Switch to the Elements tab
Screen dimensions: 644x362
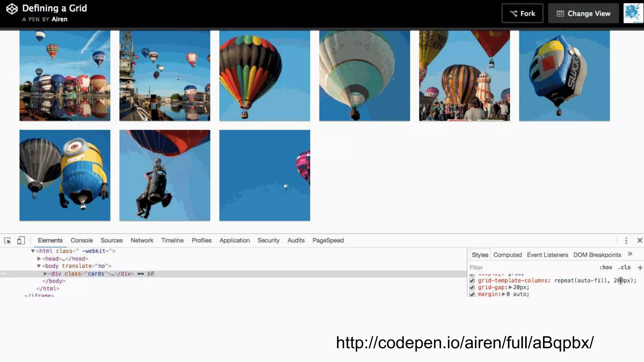pos(50,240)
